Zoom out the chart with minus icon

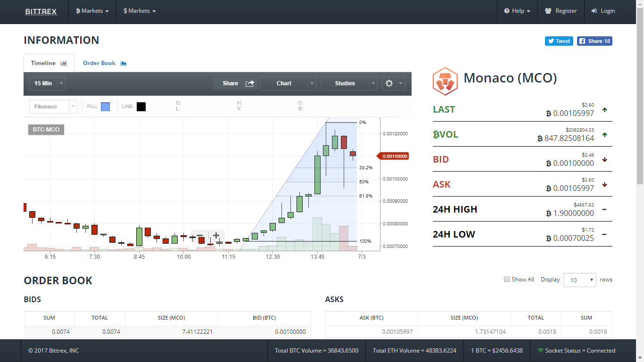[199, 235]
